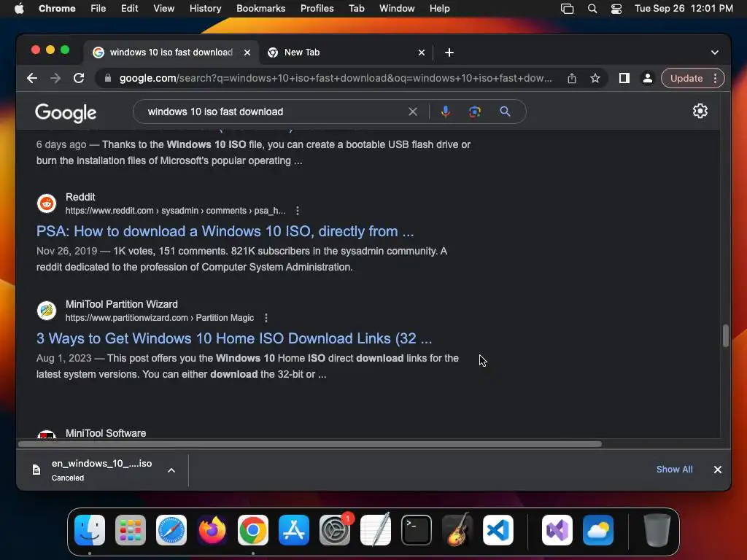Open the PSA Windows 10 ISO Reddit link
The width and height of the screenshot is (747, 560).
click(x=225, y=231)
